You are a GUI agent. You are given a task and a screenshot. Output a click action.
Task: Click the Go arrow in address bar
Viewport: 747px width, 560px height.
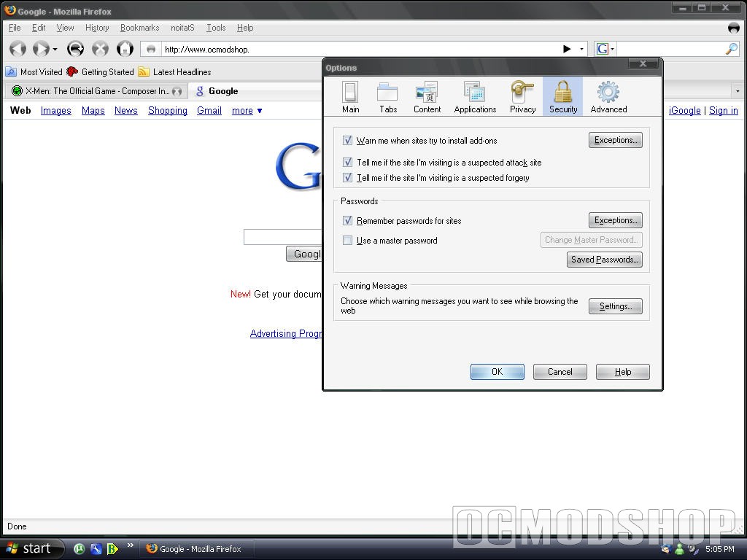pyautogui.click(x=567, y=49)
